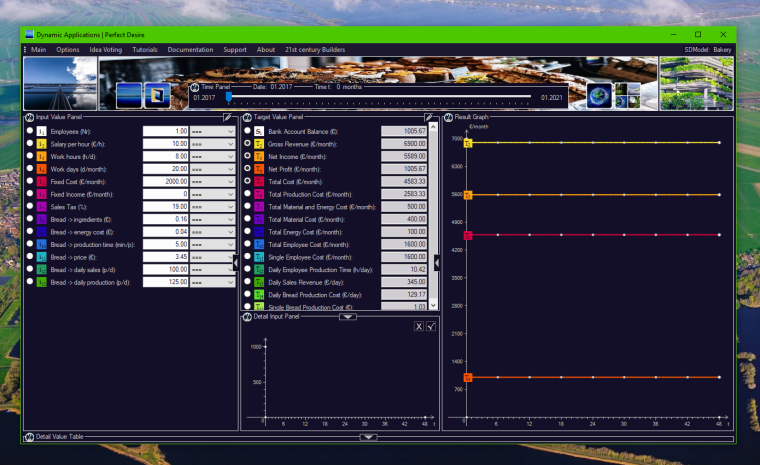Click the Input Value Panel edit pencil icon
This screenshot has height=465, width=760.
(227, 117)
